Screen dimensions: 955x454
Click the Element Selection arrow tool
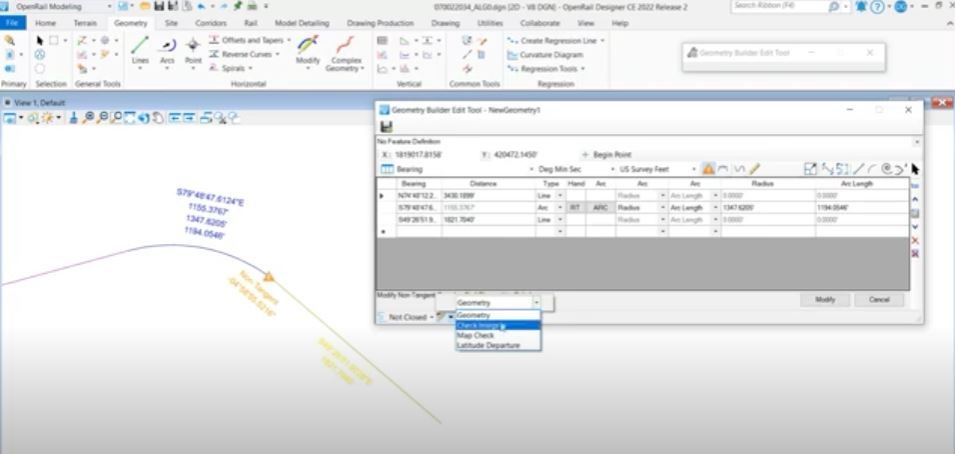[x=40, y=40]
